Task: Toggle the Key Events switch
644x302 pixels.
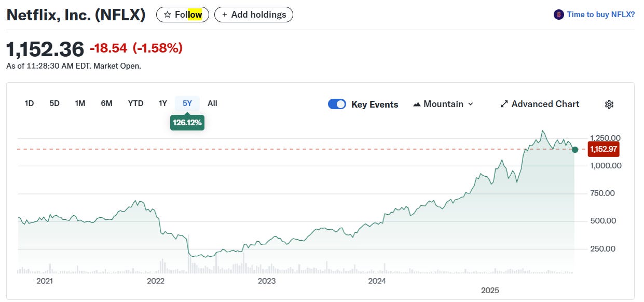Action: click(x=337, y=104)
